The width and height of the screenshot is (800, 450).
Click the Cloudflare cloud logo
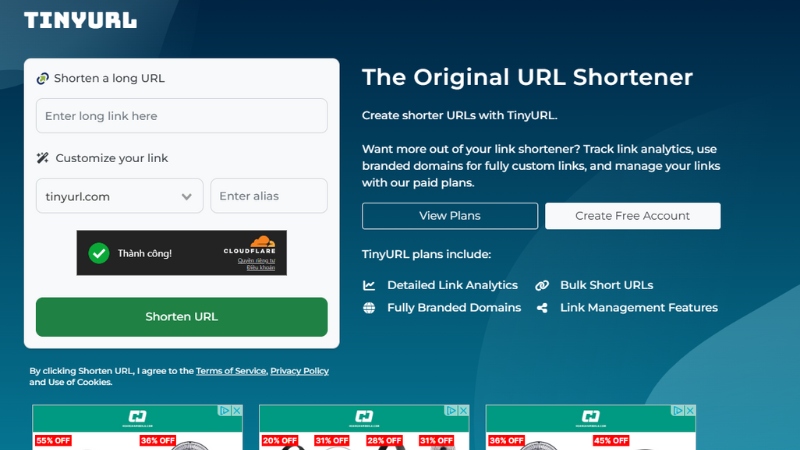tap(262, 241)
